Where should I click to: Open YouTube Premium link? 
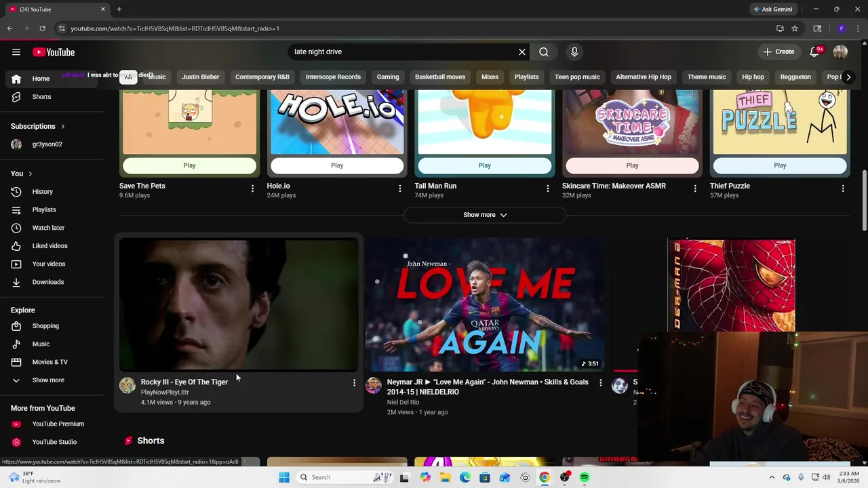(x=57, y=424)
